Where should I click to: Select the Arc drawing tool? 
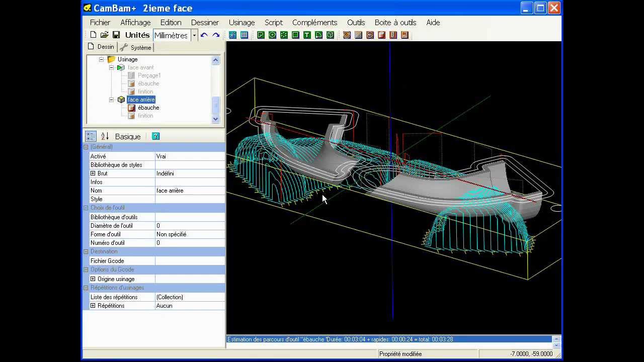(318, 35)
